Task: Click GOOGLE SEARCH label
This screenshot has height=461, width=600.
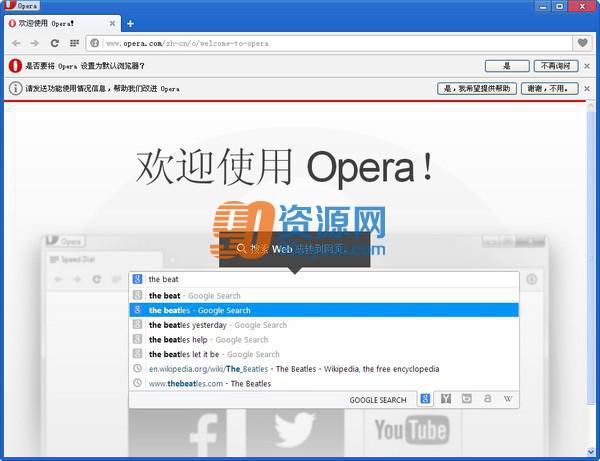Action: (378, 400)
